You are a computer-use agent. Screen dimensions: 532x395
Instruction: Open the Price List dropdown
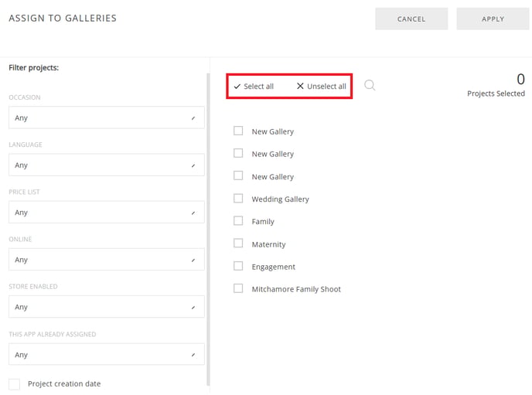107,213
